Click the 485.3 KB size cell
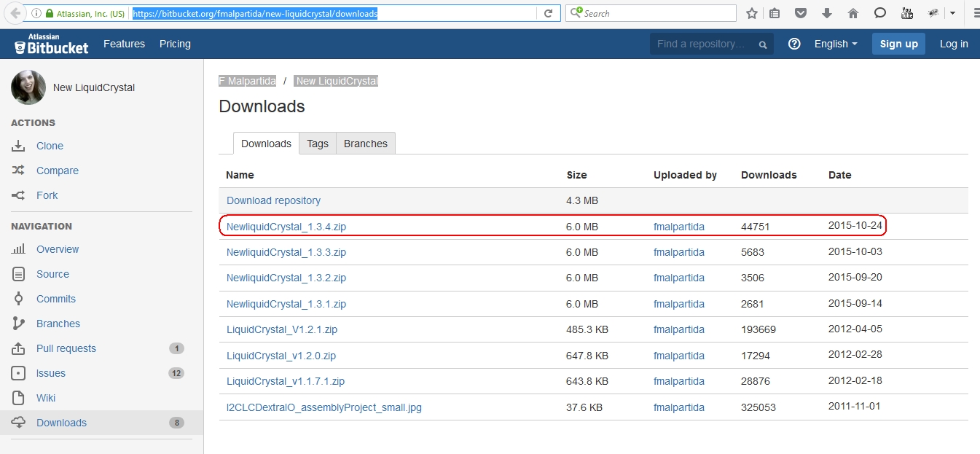The height and width of the screenshot is (454, 980). point(587,329)
